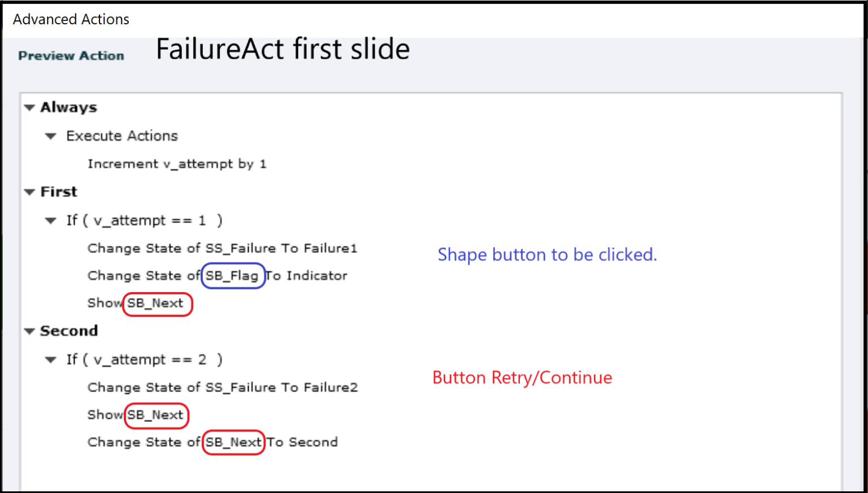The width and height of the screenshot is (868, 493).
Task: Open the Preview Action link
Action: [71, 55]
